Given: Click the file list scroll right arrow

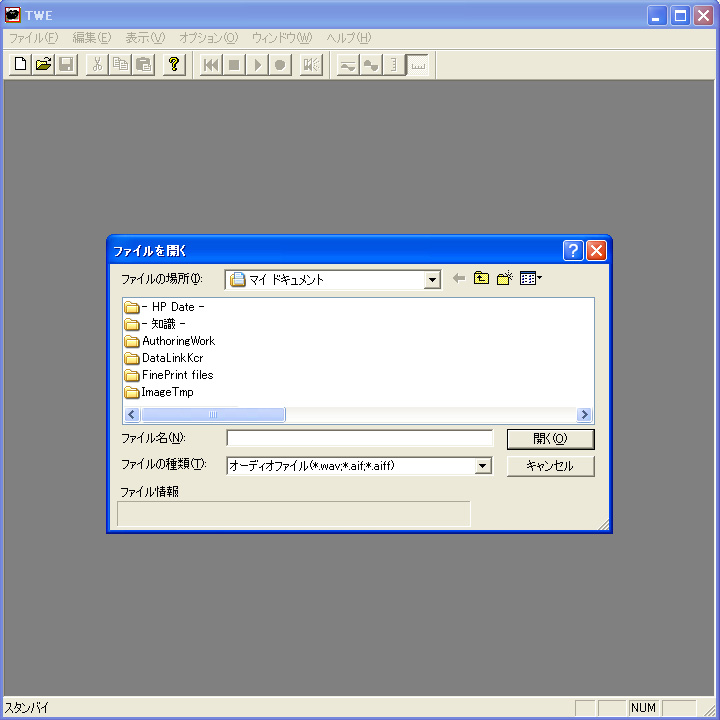Looking at the screenshot, I should pos(585,415).
